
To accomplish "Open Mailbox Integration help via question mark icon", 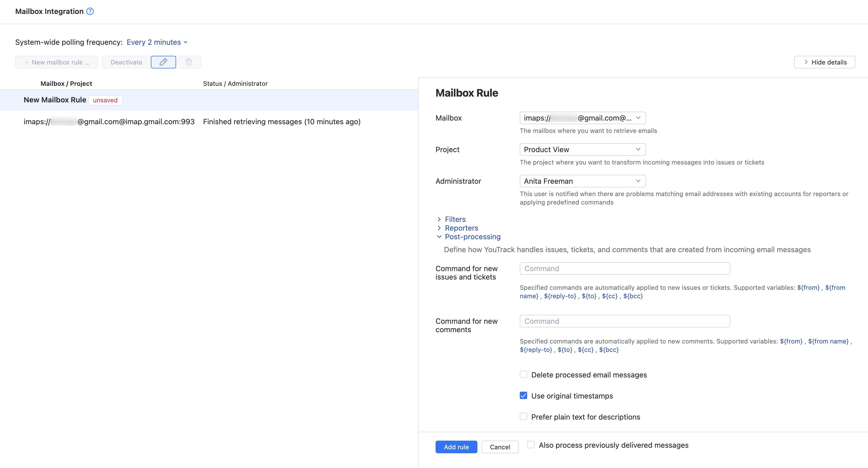I will (x=90, y=11).
